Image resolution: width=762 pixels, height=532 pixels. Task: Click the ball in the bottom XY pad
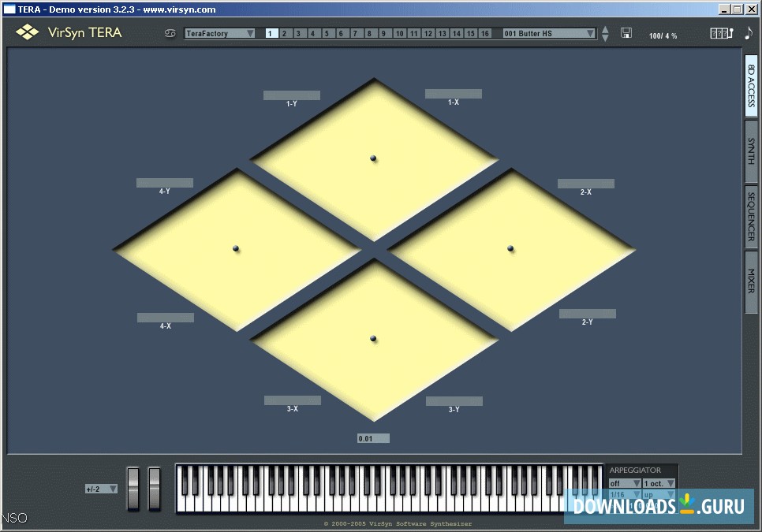click(373, 338)
